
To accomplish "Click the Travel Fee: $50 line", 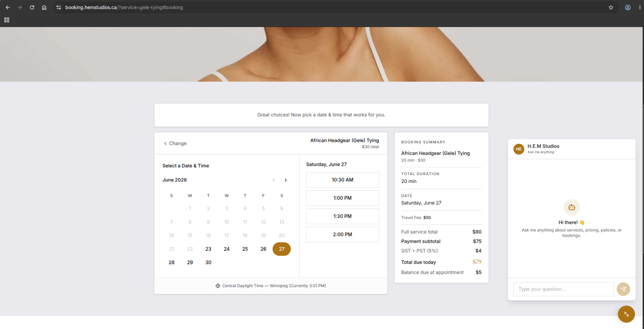I will (416, 217).
